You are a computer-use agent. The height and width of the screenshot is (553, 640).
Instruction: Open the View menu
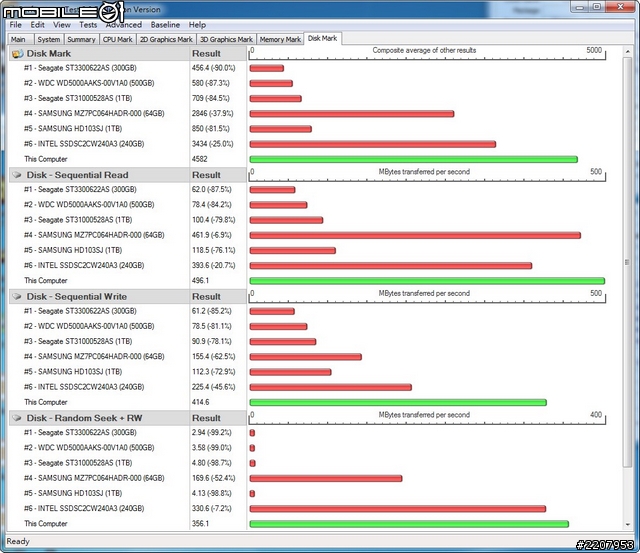62,25
